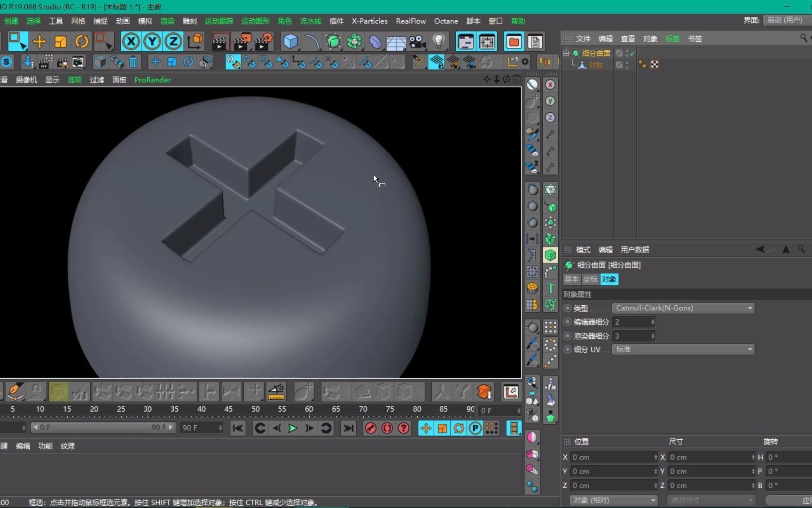The image size is (812, 508).
Task: Toggle editor visibility dot of 细分曲面 object
Action: tap(627, 51)
